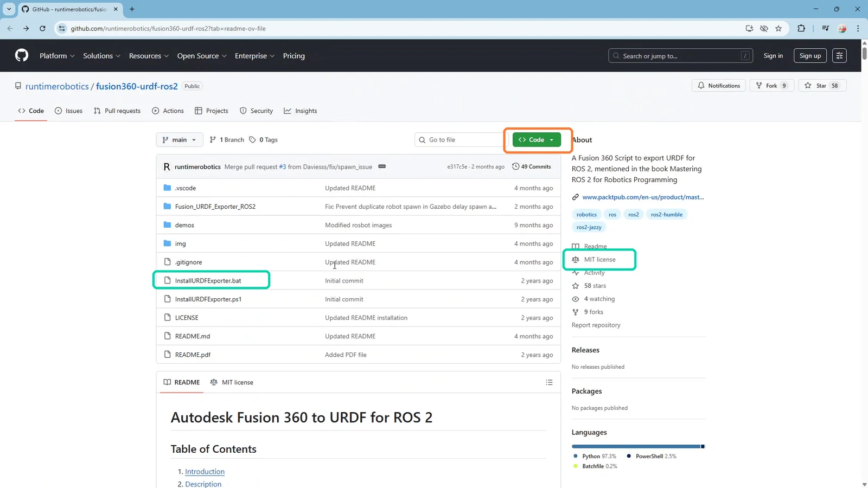Click the Sign in link
868x488 pixels.
pyautogui.click(x=773, y=56)
